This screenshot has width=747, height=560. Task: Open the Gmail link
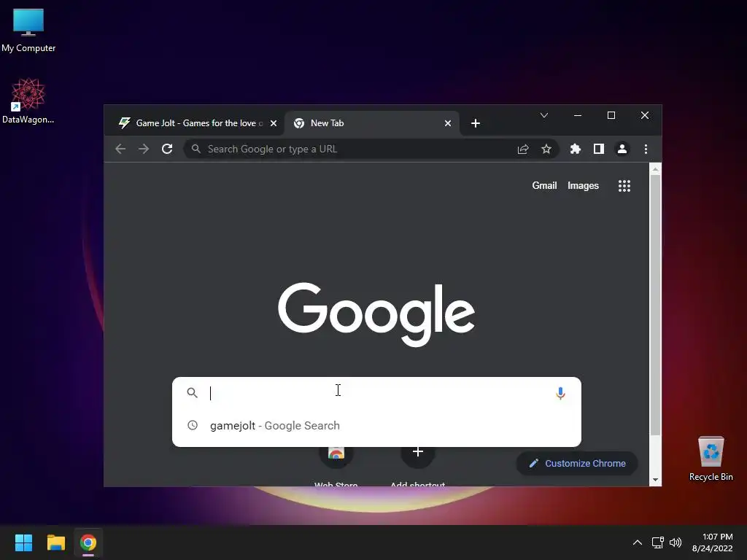pyautogui.click(x=544, y=186)
